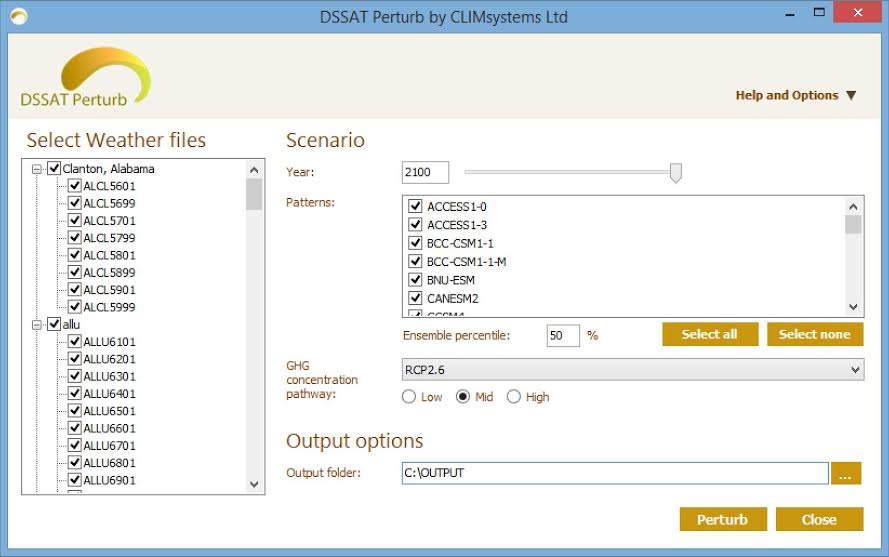
Task: Click the Select none button
Action: [x=815, y=334]
